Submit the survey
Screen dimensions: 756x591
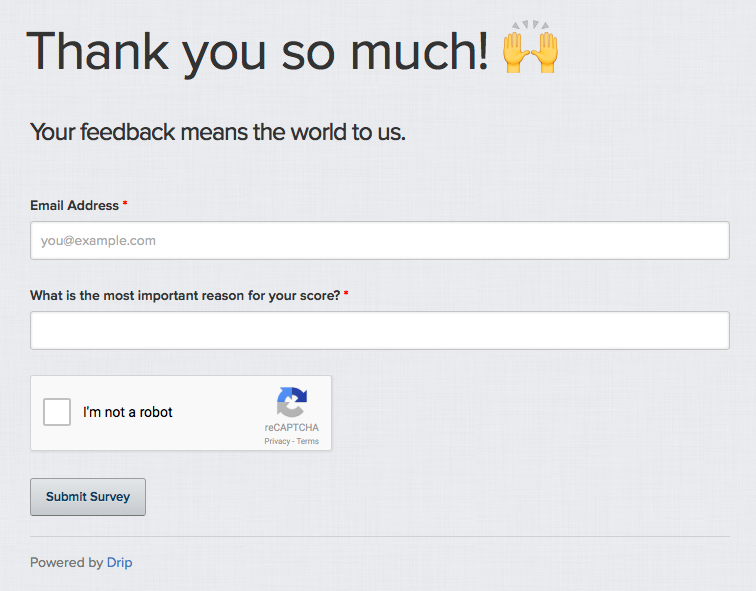(88, 497)
